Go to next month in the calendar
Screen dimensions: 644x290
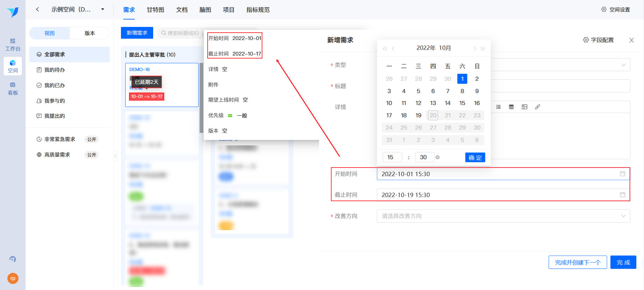(475, 48)
